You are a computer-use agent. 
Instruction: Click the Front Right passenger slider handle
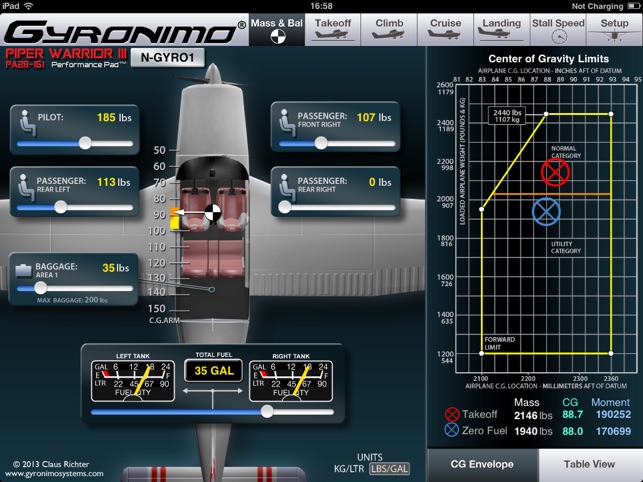coord(321,143)
